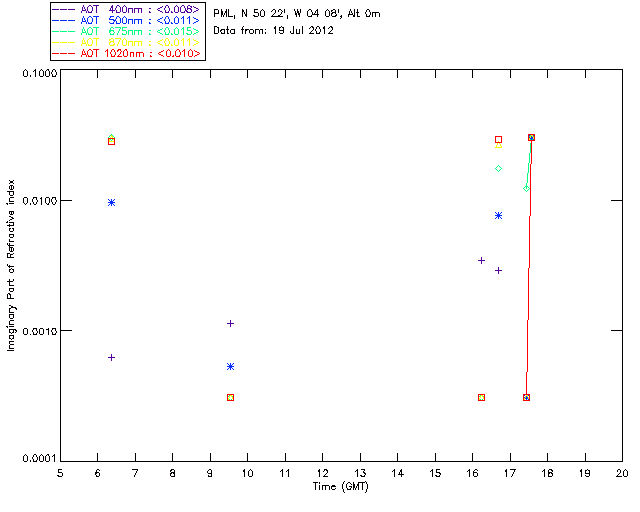Click purple plus marker near time 16.7
This screenshot has width=640, height=512.
click(x=498, y=271)
